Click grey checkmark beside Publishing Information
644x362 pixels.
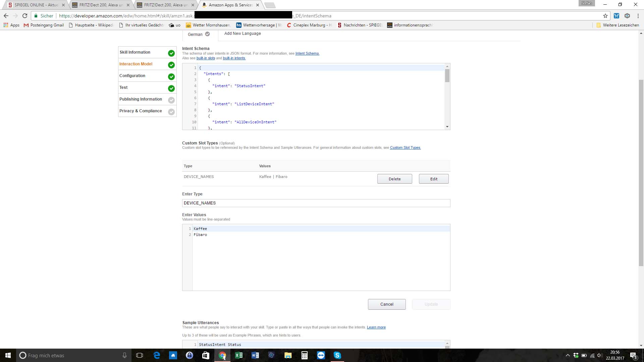tap(171, 100)
